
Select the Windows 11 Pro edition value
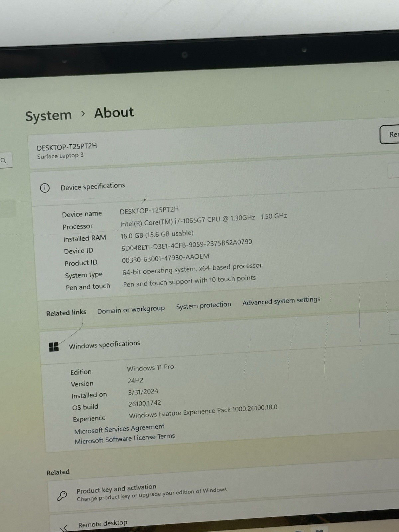[x=150, y=368]
